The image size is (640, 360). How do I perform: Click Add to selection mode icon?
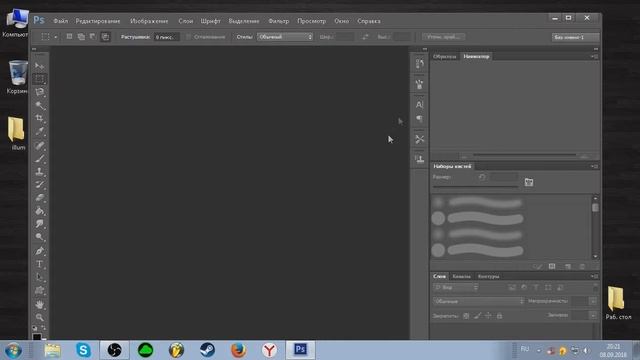coord(81,37)
